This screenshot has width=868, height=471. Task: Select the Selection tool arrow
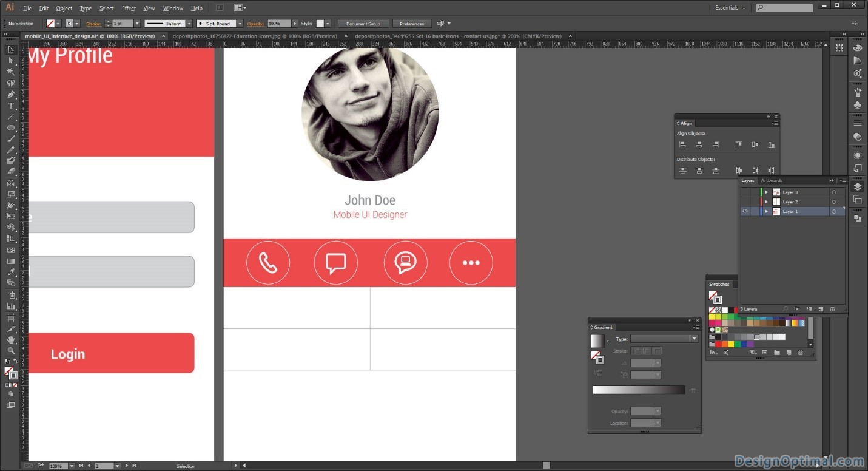[x=10, y=50]
